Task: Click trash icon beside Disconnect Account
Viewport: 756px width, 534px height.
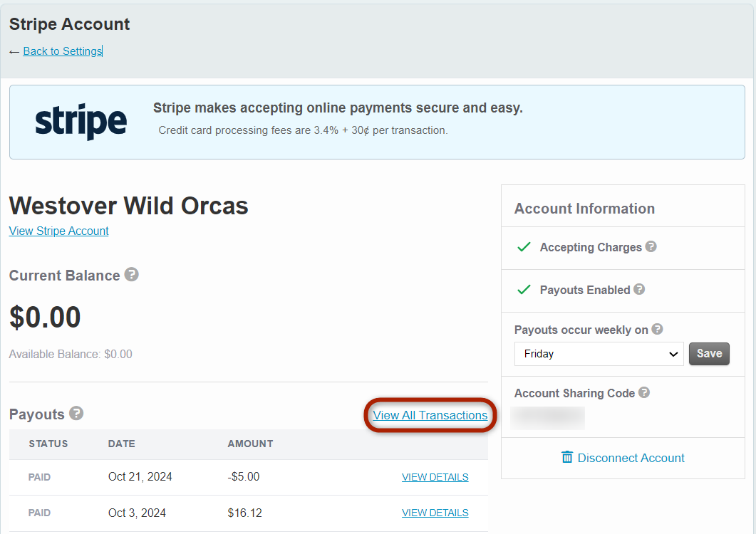Action: point(567,457)
